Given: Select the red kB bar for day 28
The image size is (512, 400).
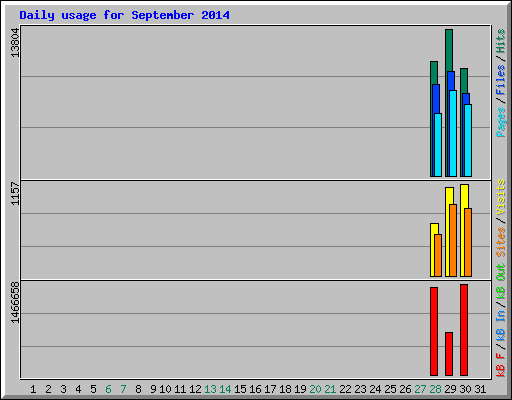Looking at the screenshot, I should coord(434,331).
